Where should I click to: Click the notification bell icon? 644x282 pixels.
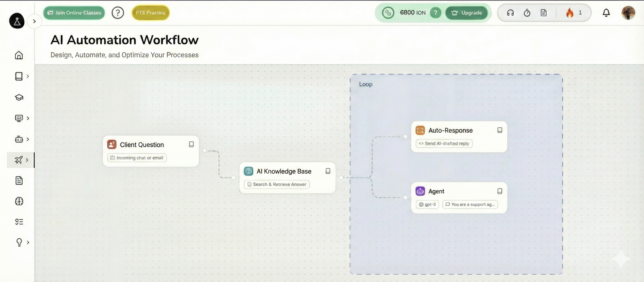[606, 13]
